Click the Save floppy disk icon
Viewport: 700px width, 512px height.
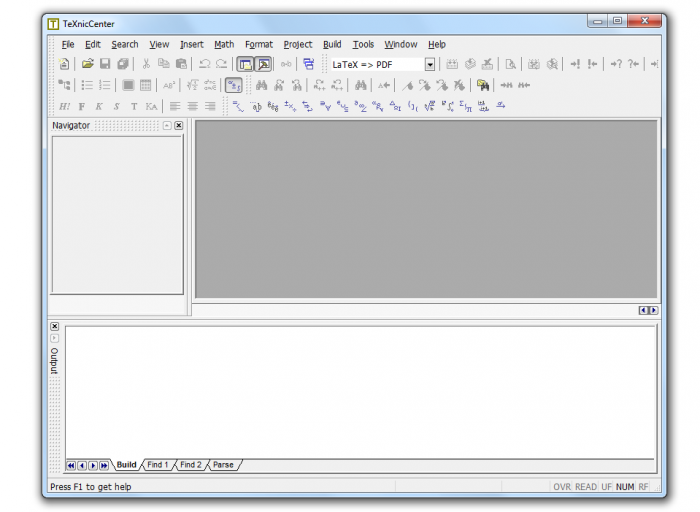point(105,64)
